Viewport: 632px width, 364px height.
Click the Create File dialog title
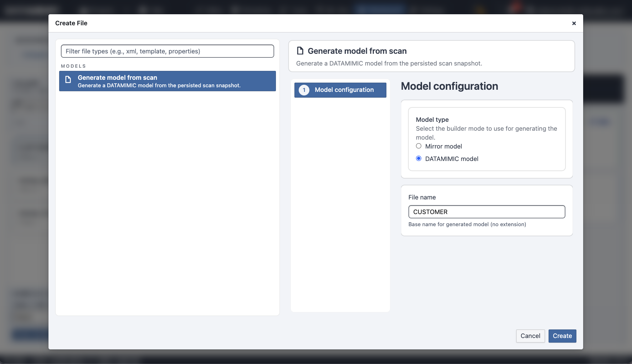tap(71, 23)
